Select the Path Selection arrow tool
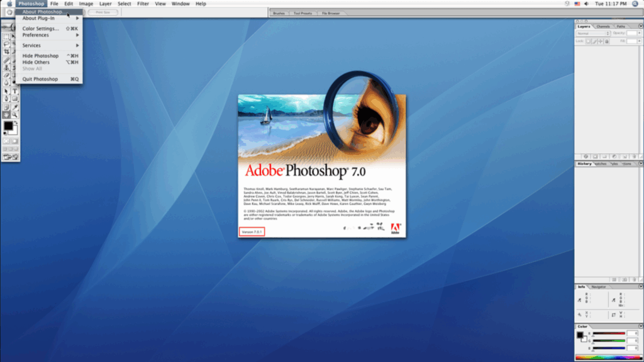The width and height of the screenshot is (644, 362). (x=6, y=91)
